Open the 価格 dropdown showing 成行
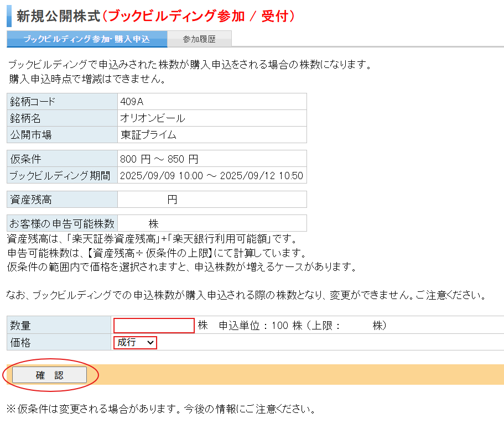This screenshot has height=424, width=504. pos(135,343)
